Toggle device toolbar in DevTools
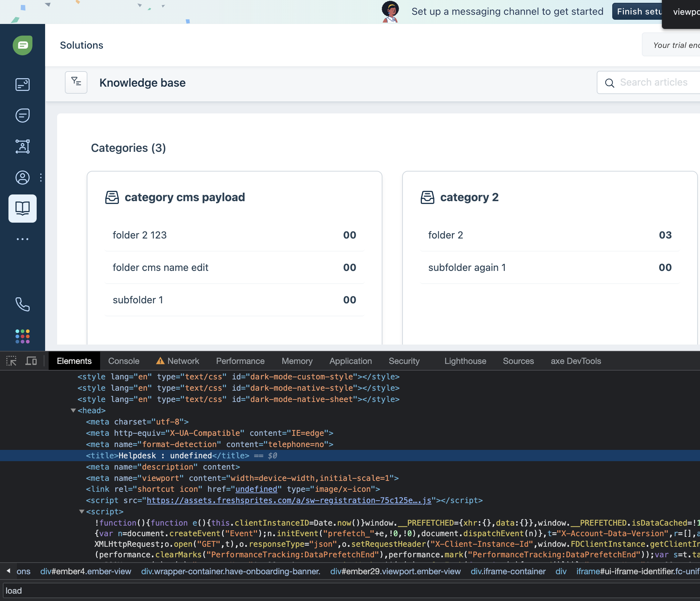Screen dimensions: 700x601 (31, 361)
